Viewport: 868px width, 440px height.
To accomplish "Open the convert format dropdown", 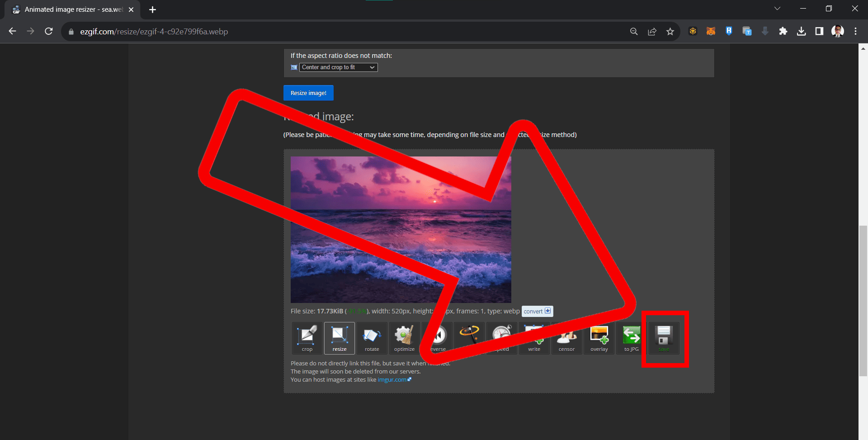I will pos(537,311).
